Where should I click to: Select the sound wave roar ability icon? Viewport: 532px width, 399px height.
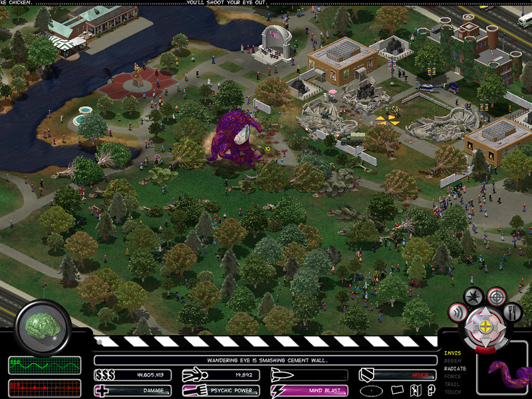[457, 312]
